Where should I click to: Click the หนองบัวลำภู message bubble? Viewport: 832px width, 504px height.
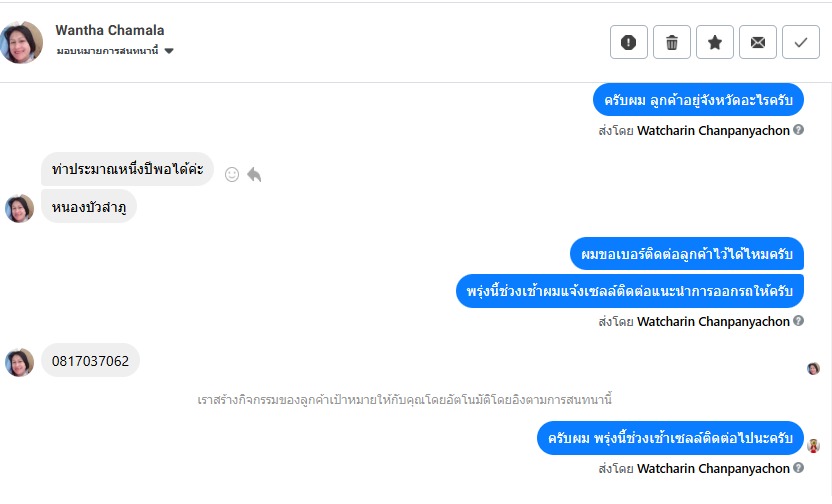pos(89,207)
